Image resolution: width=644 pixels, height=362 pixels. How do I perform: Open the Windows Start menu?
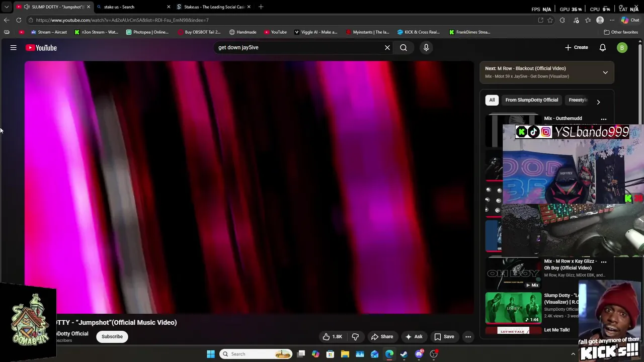[211, 354]
